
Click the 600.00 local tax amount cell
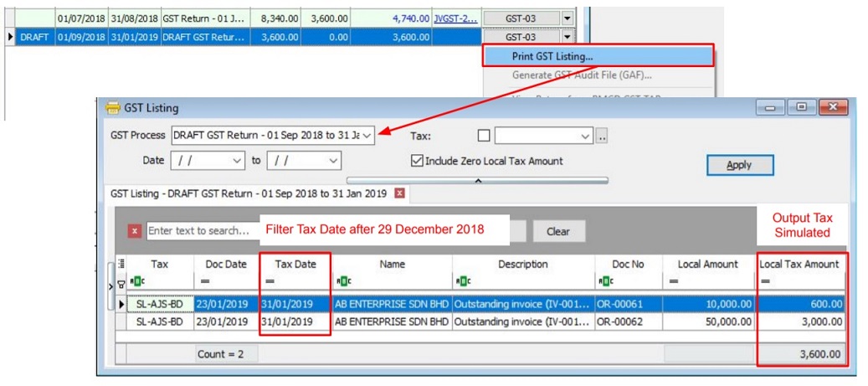pyautogui.click(x=799, y=304)
